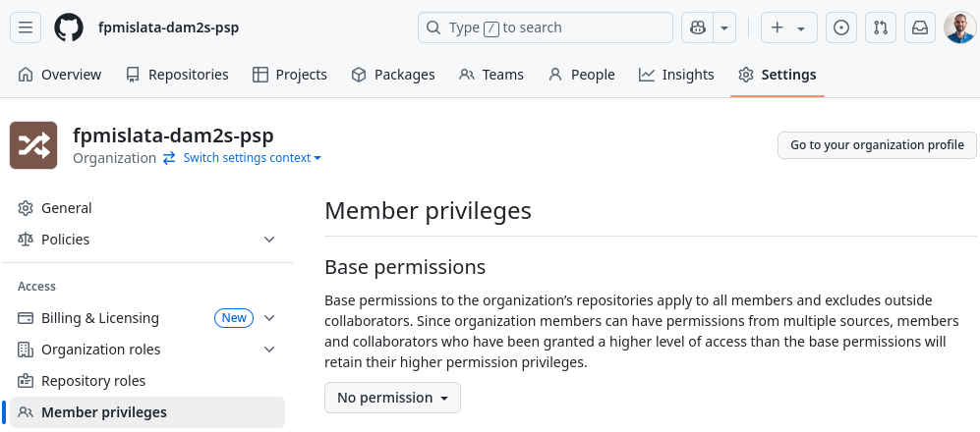Expand the Organization roles chevron
This screenshot has height=432, width=980.
(269, 350)
